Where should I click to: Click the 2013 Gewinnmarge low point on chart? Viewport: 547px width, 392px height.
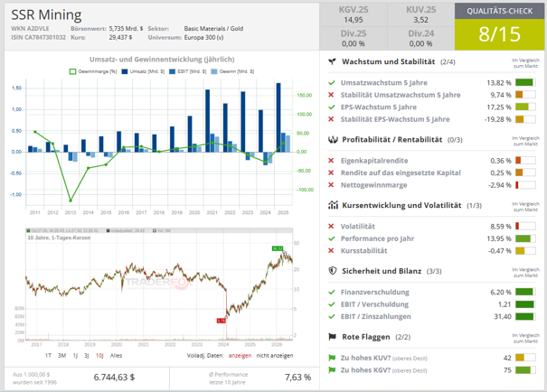click(71, 201)
